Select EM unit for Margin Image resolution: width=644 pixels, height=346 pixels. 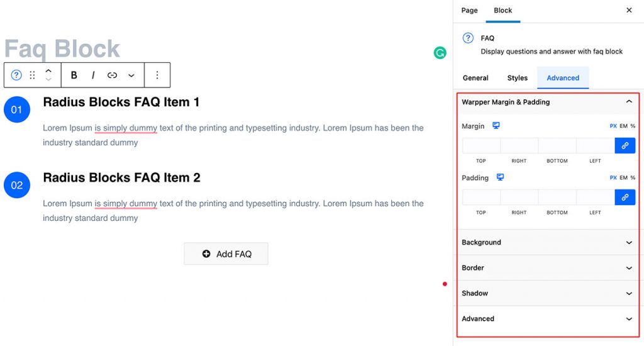(623, 126)
